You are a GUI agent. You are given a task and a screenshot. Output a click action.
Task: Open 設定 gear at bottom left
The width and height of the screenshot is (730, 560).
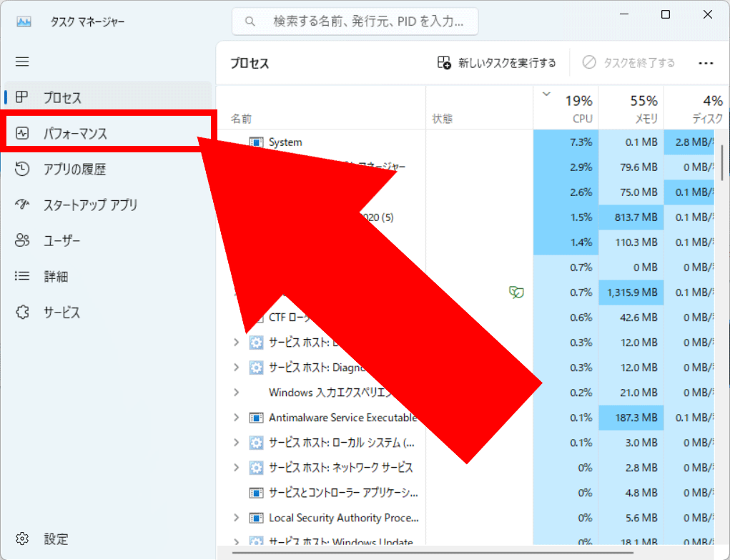[22, 539]
